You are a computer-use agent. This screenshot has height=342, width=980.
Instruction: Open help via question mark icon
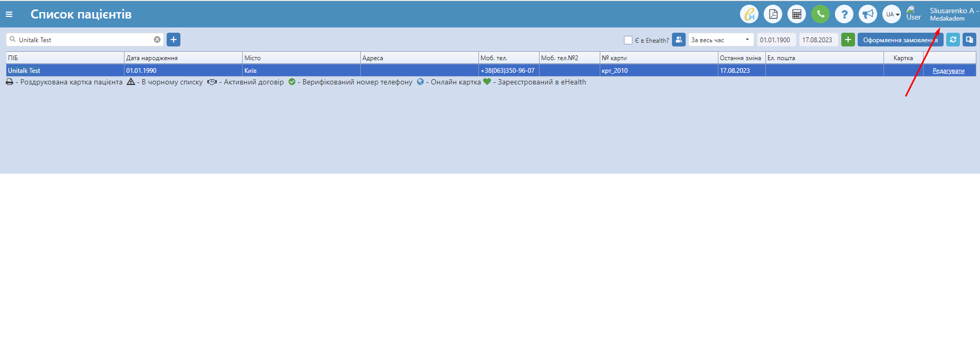click(x=844, y=14)
